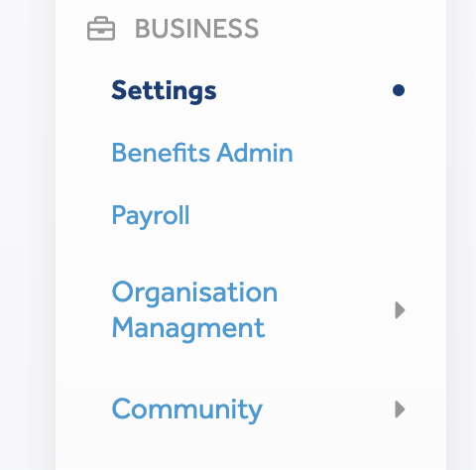The width and height of the screenshot is (476, 470).
Task: Select the Community menu entry
Action: click(187, 410)
